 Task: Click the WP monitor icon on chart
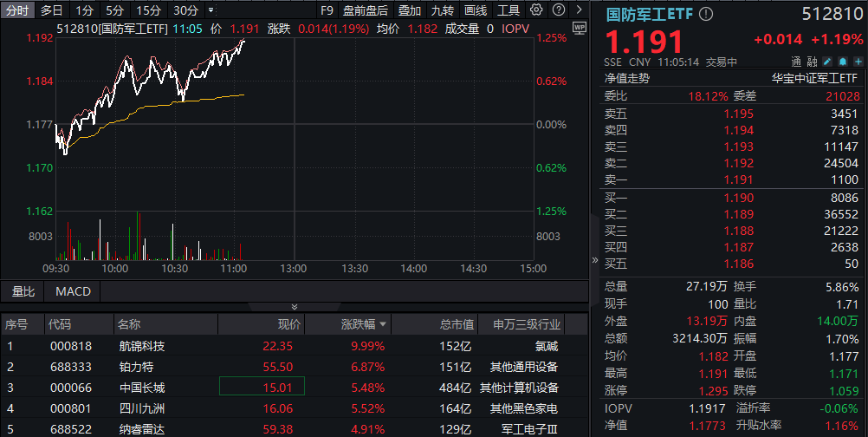click(579, 29)
